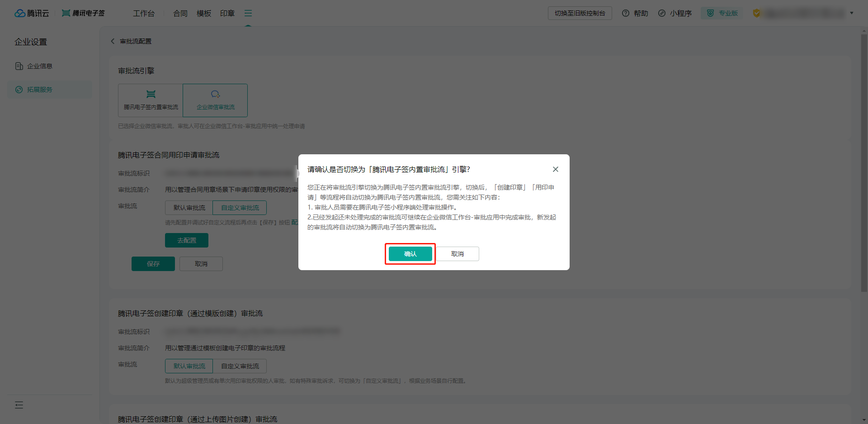
Task: Click the 腾讯电子签创建印章（通过模版创建）审批流 heading
Action: click(x=190, y=314)
